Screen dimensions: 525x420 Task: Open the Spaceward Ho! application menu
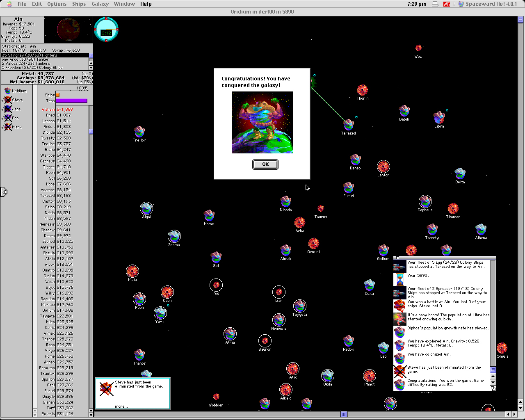tap(487, 4)
